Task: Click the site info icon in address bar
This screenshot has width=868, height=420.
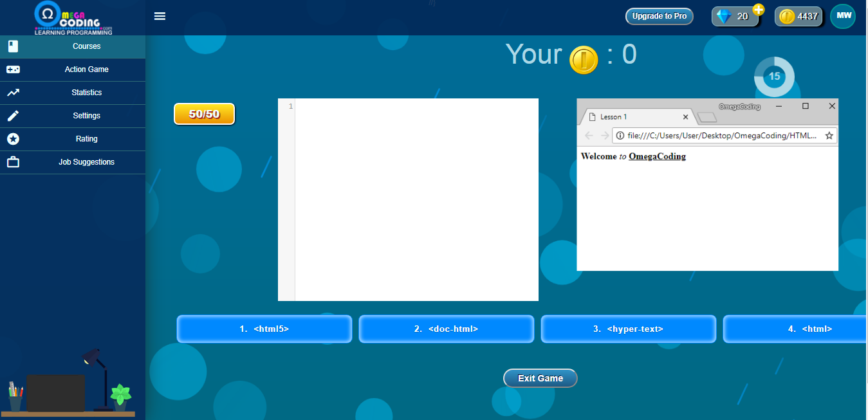Action: click(620, 136)
